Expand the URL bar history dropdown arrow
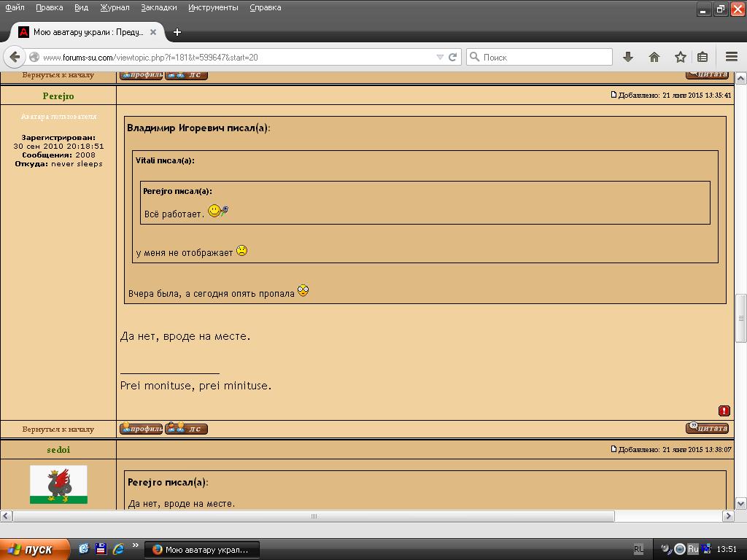 [x=440, y=57]
